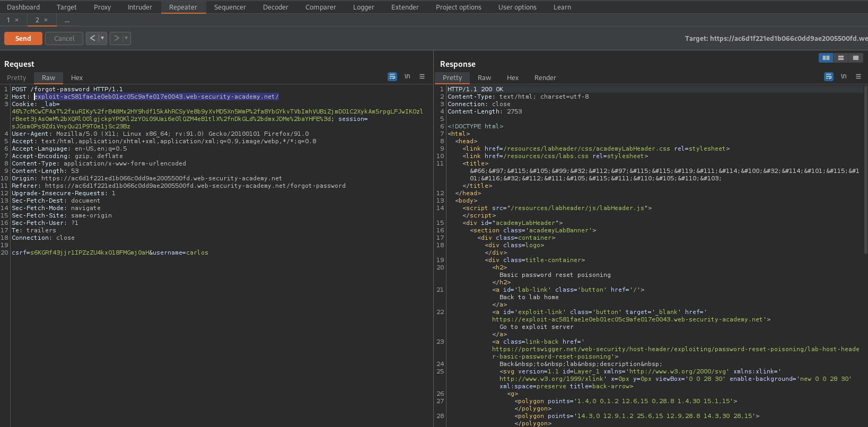Screen dimensions: 868x427
Task: Click the csrf and username=carlos body line
Action: (110, 252)
